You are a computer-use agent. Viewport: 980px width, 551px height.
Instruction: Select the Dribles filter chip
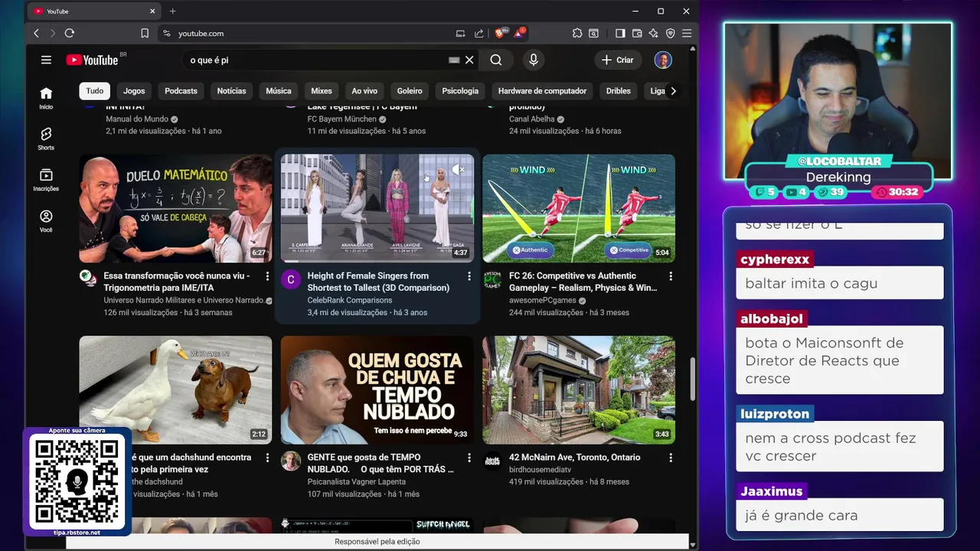619,90
